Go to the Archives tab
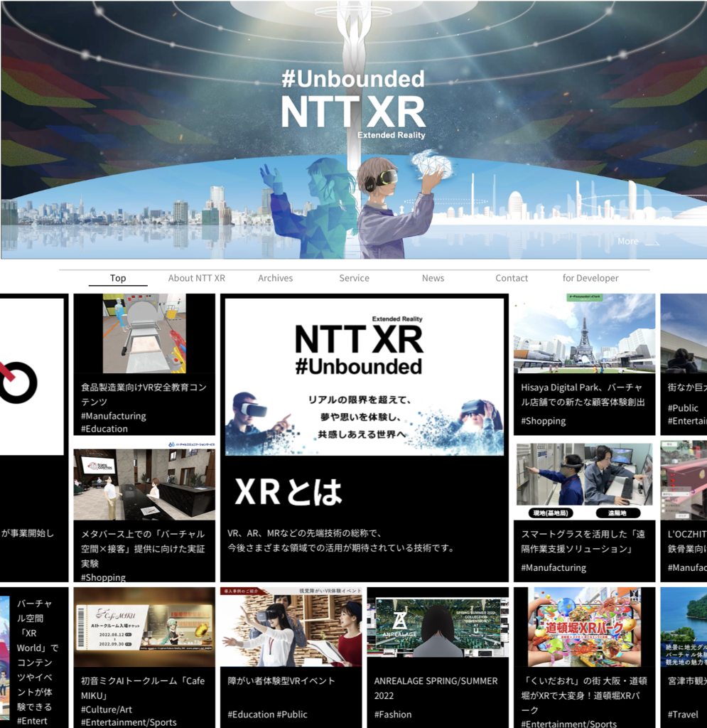Viewport: 707px width, 728px height. 276,278
